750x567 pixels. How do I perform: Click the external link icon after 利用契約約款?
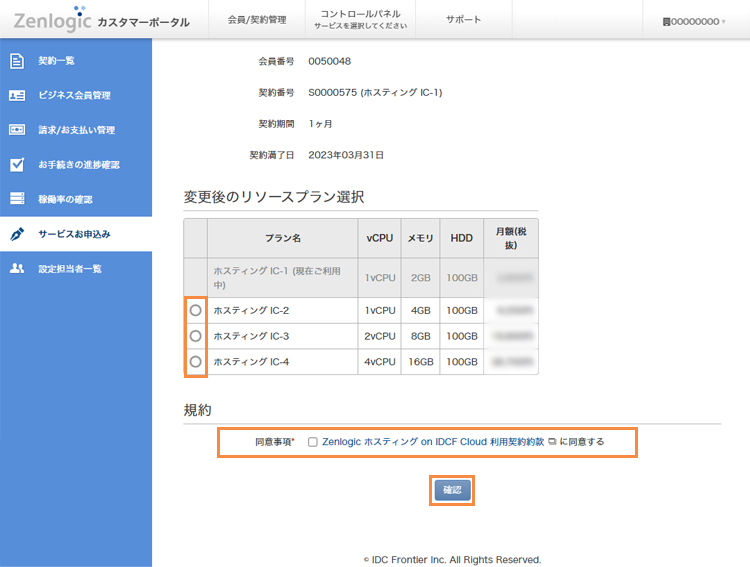tap(552, 442)
